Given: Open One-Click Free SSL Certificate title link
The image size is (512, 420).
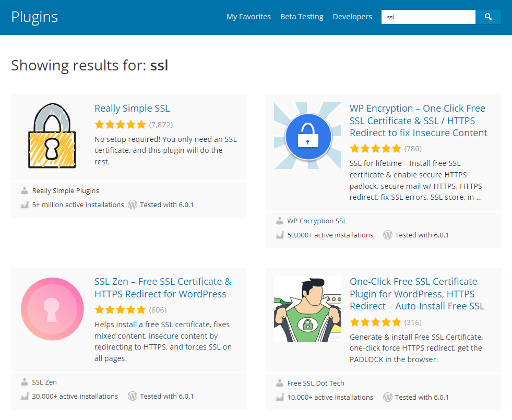Looking at the screenshot, I should coord(417,294).
